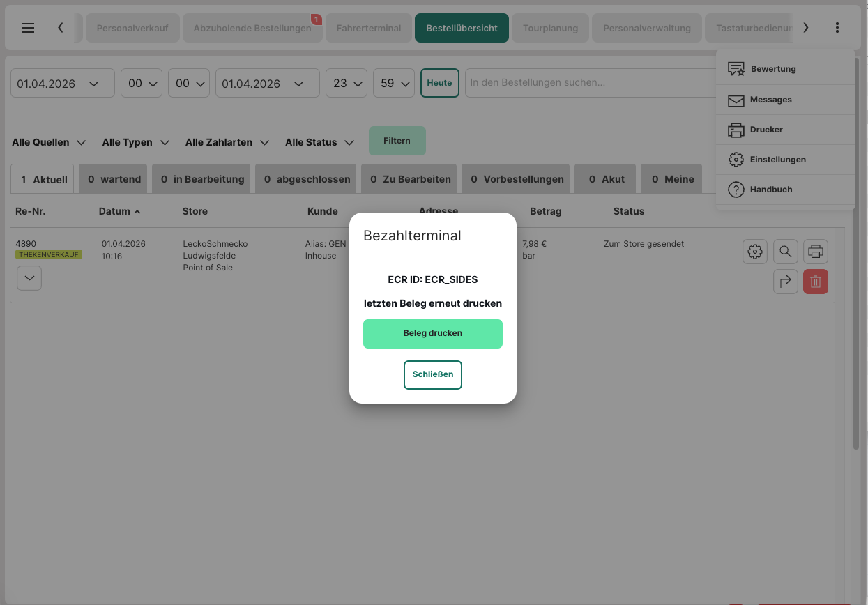This screenshot has height=605, width=868.
Task: Close dialog with the Schließen button
Action: pyautogui.click(x=432, y=374)
